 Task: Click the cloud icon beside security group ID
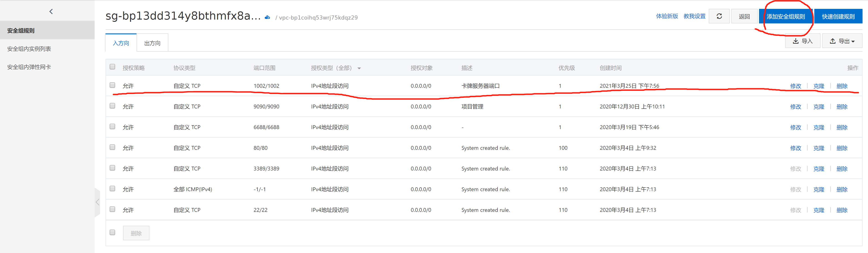(x=267, y=17)
